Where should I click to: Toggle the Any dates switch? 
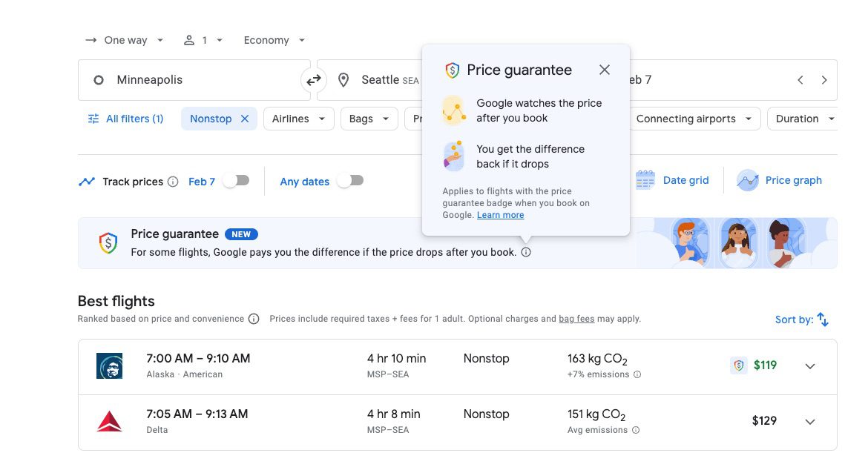coord(350,180)
